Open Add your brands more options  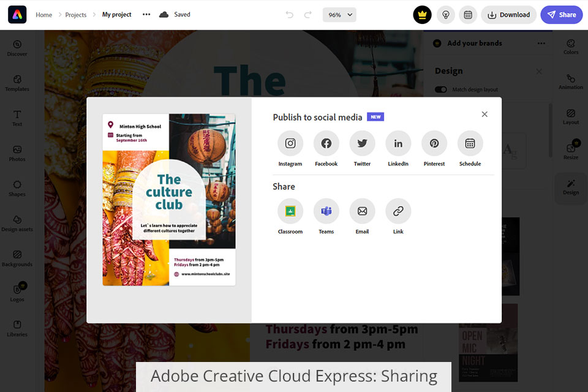pos(541,43)
